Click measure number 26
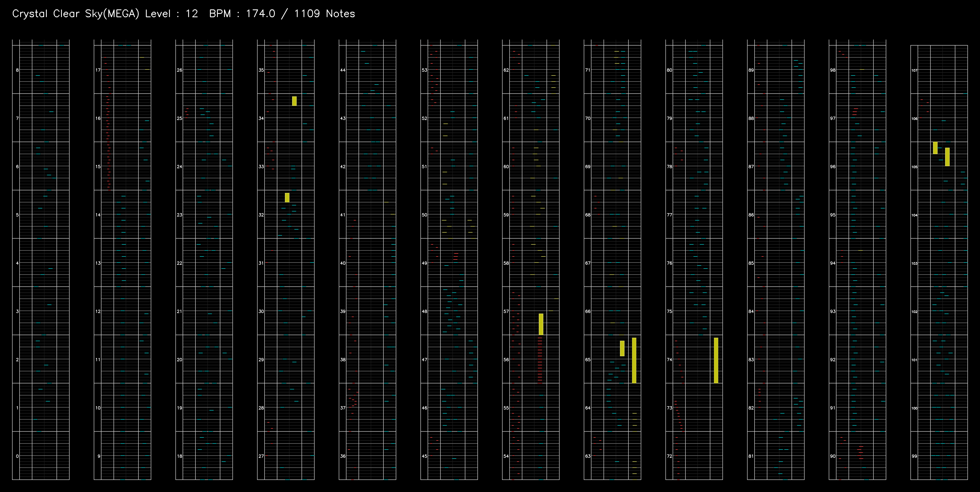Screen dimensions: 980x492 pos(180,70)
